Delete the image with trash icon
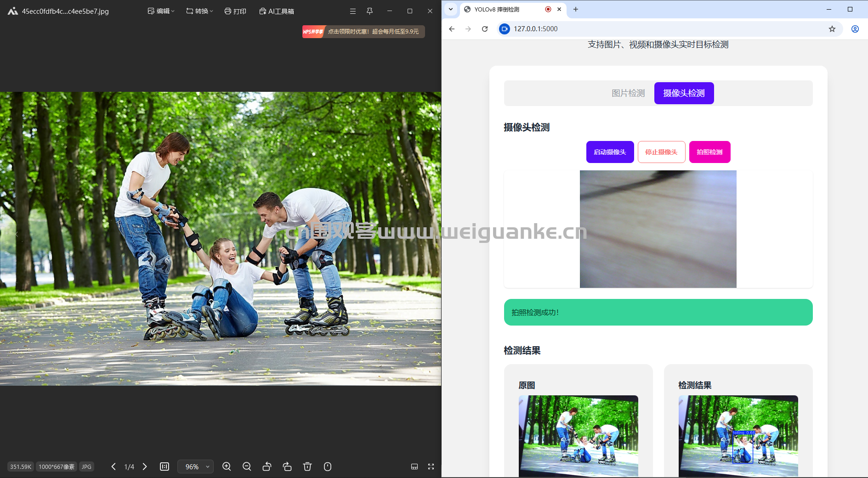Screen dimensions: 868x478 pyautogui.click(x=307, y=467)
